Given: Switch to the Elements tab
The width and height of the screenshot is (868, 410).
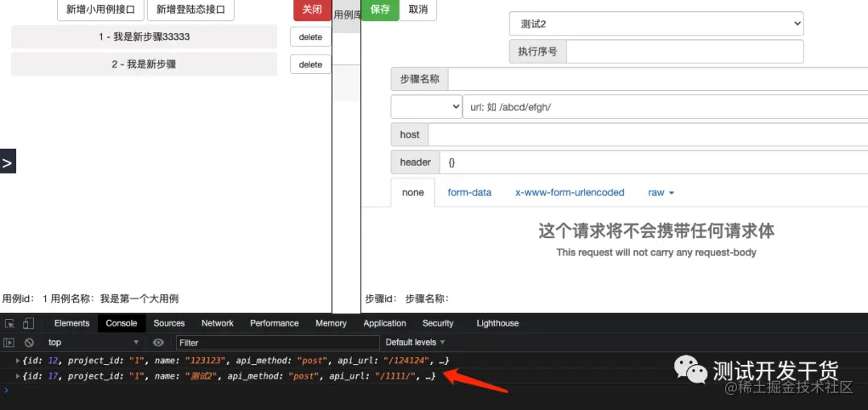Looking at the screenshot, I should click(x=72, y=323).
